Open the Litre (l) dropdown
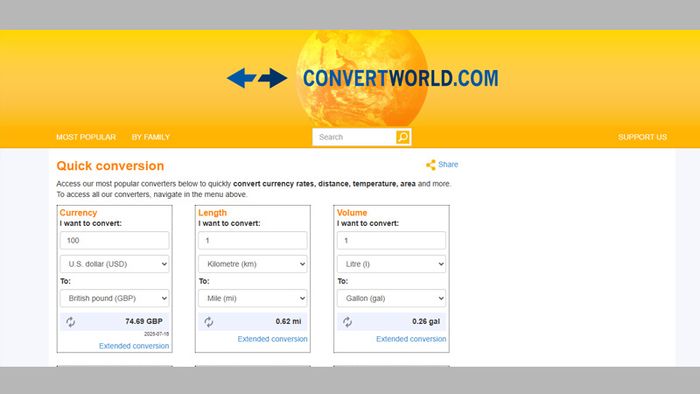Image resolution: width=700 pixels, height=394 pixels. pos(392,264)
